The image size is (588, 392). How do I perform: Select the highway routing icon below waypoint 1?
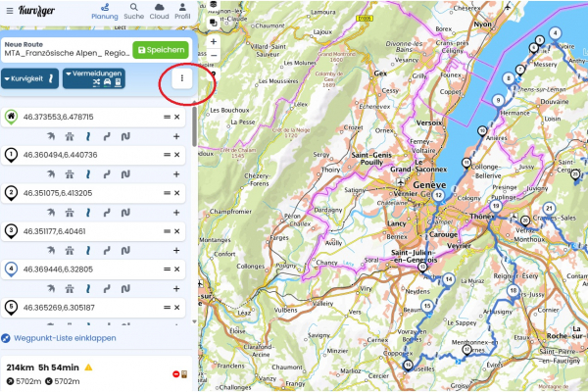tap(69, 174)
